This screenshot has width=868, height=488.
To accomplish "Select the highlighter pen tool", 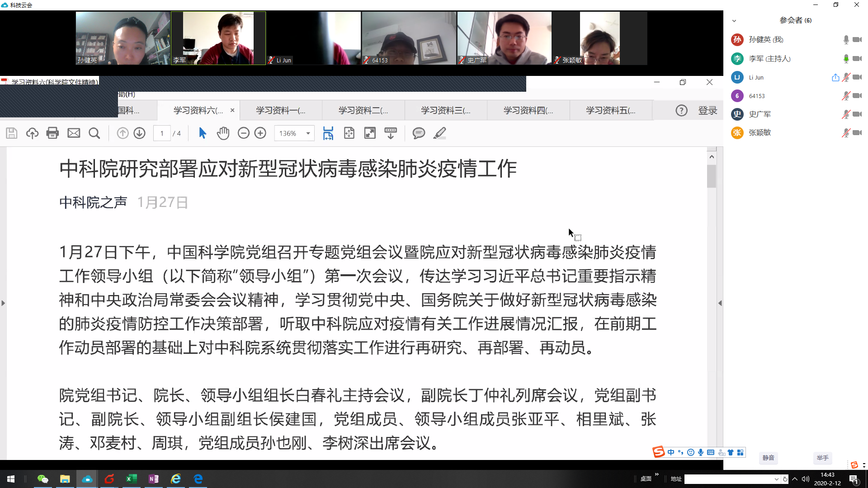I will (x=439, y=133).
